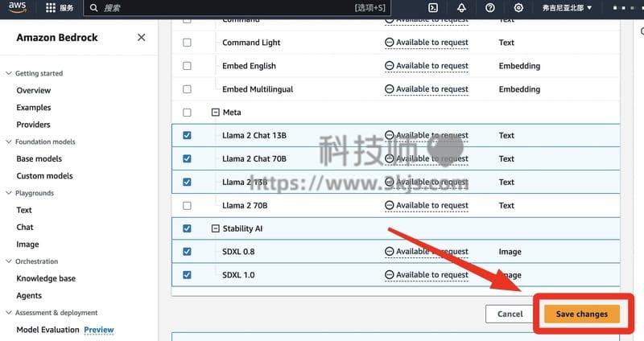This screenshot has height=341, width=644.
Task: Click the Preview link
Action: click(x=99, y=330)
